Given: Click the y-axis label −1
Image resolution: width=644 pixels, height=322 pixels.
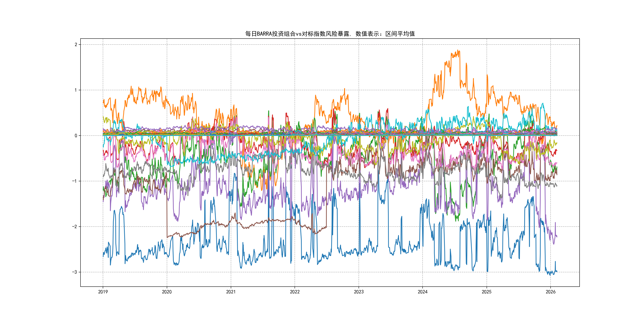Looking at the screenshot, I should (75, 181).
